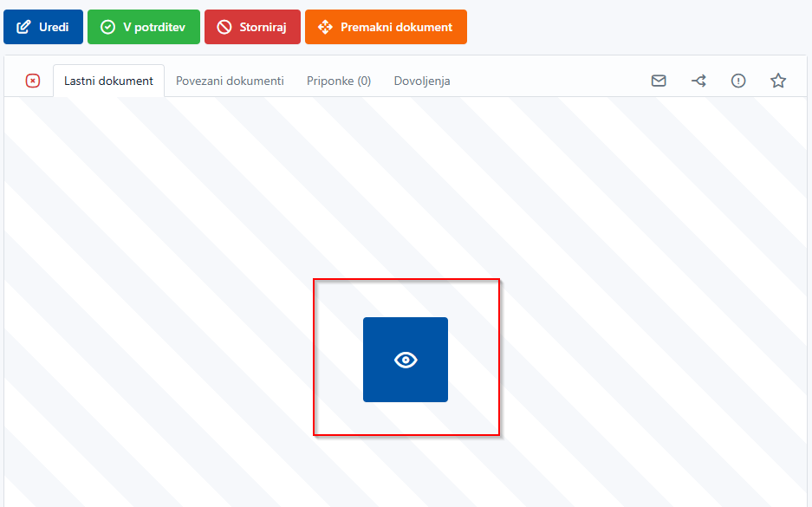This screenshot has height=507, width=812.
Task: Open the envelope email icon
Action: 659,81
